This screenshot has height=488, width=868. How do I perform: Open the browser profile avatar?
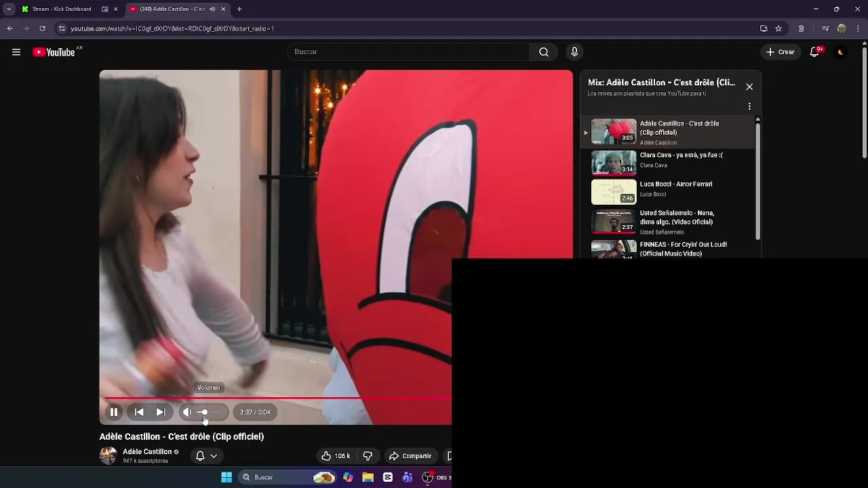842,28
